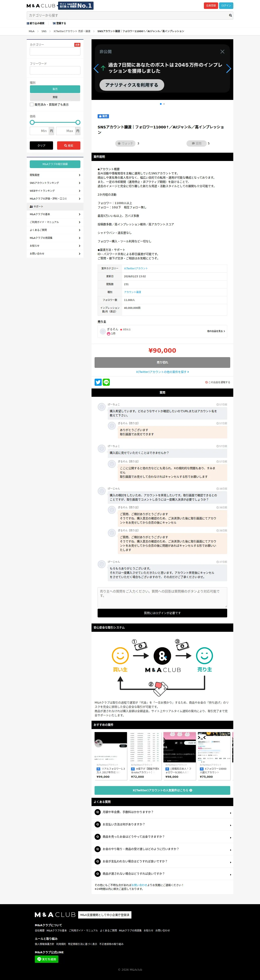Screen dimensions: 260x980
Task: Open recommended listing priced ¥75,000
Action: (214, 756)
